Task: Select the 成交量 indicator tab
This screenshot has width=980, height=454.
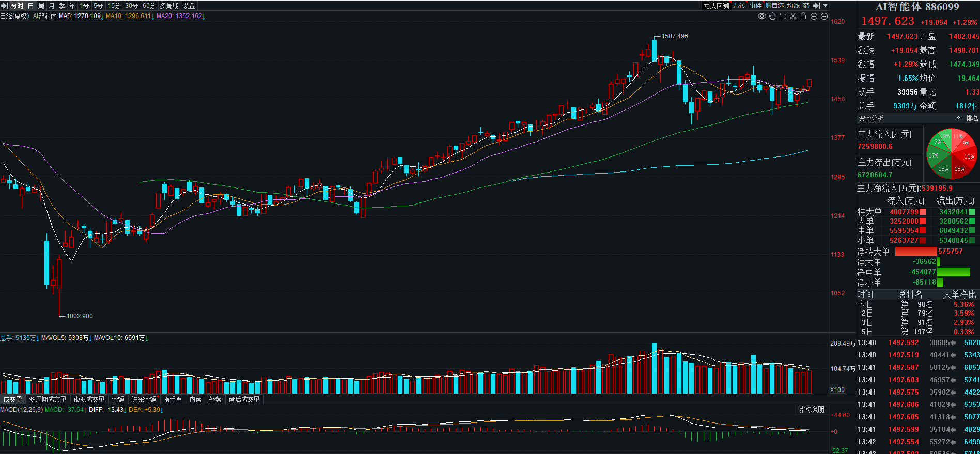Action: (x=12, y=399)
